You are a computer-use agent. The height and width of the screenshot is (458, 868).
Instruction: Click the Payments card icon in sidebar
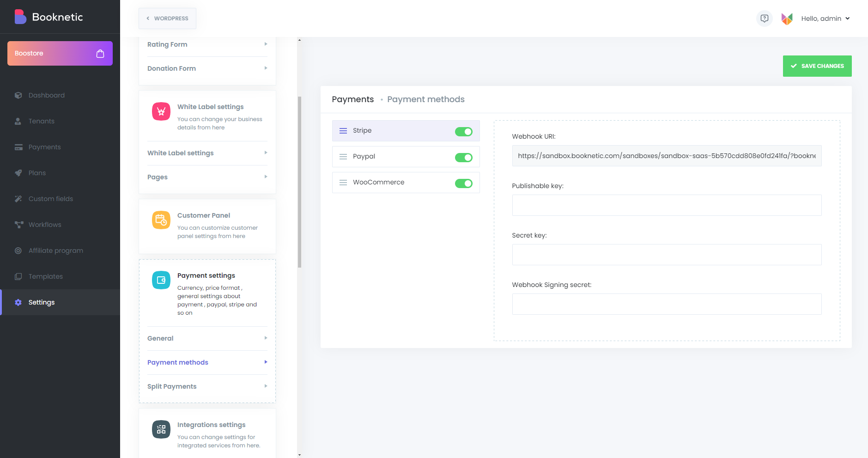(18, 147)
